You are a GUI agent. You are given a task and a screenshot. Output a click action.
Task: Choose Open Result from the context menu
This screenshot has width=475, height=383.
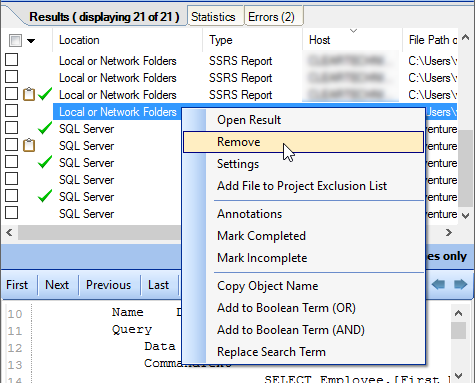pyautogui.click(x=303, y=120)
